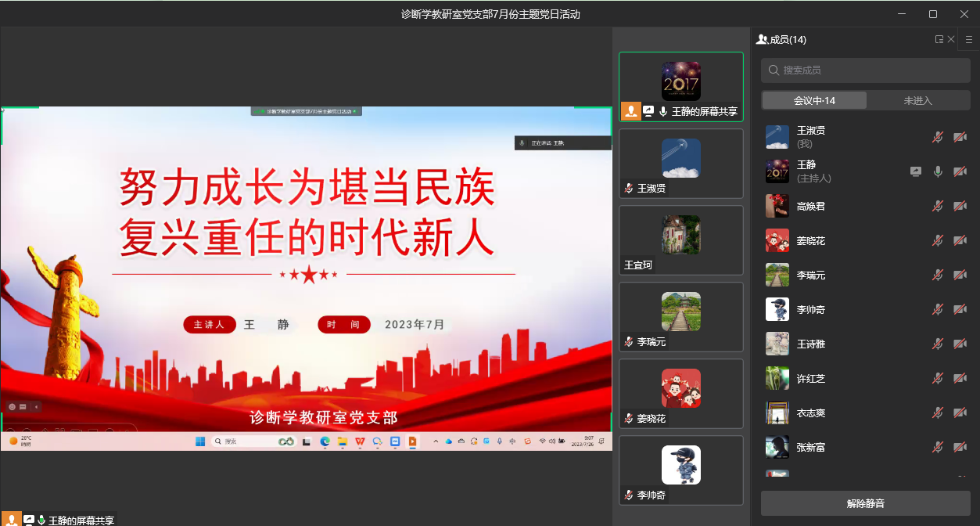The image size is (980, 526).
Task: Close the members panel
Action: coord(951,39)
